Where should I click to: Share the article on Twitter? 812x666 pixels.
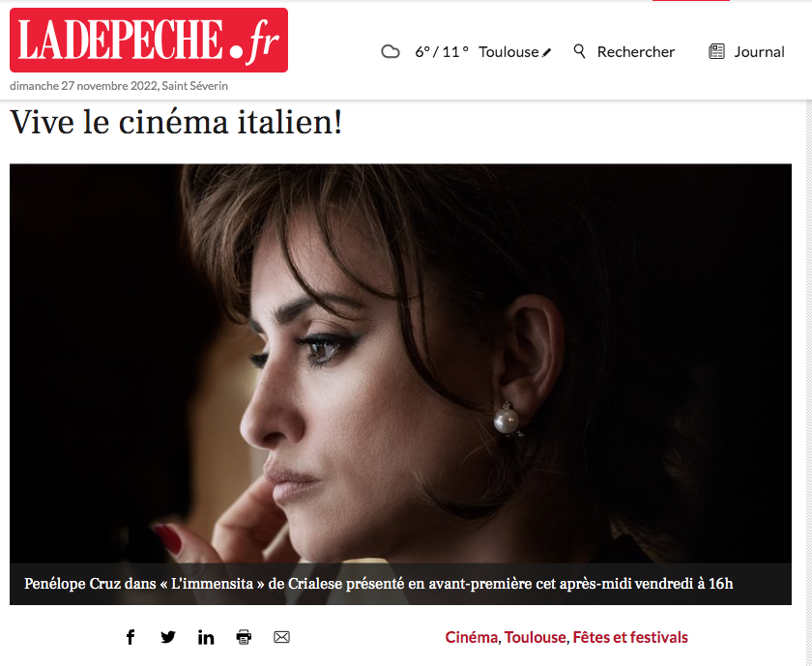pyautogui.click(x=168, y=637)
